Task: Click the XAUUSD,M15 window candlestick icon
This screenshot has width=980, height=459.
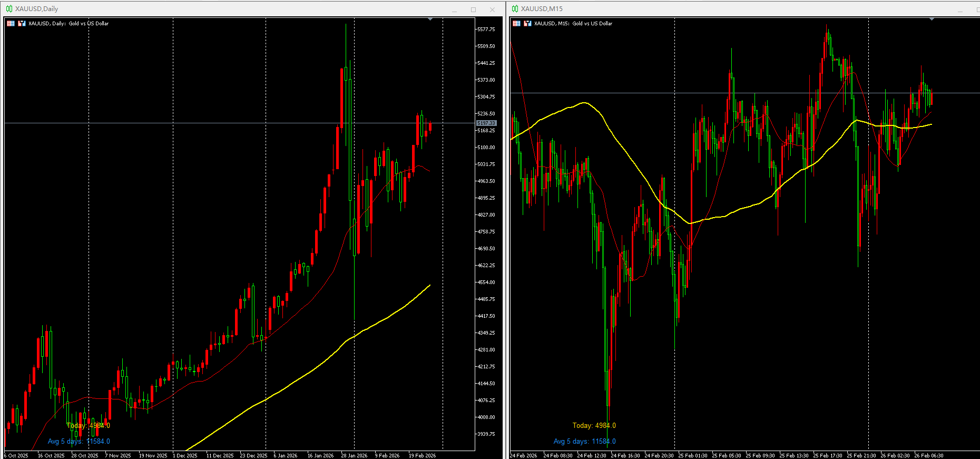Action: (x=515, y=9)
